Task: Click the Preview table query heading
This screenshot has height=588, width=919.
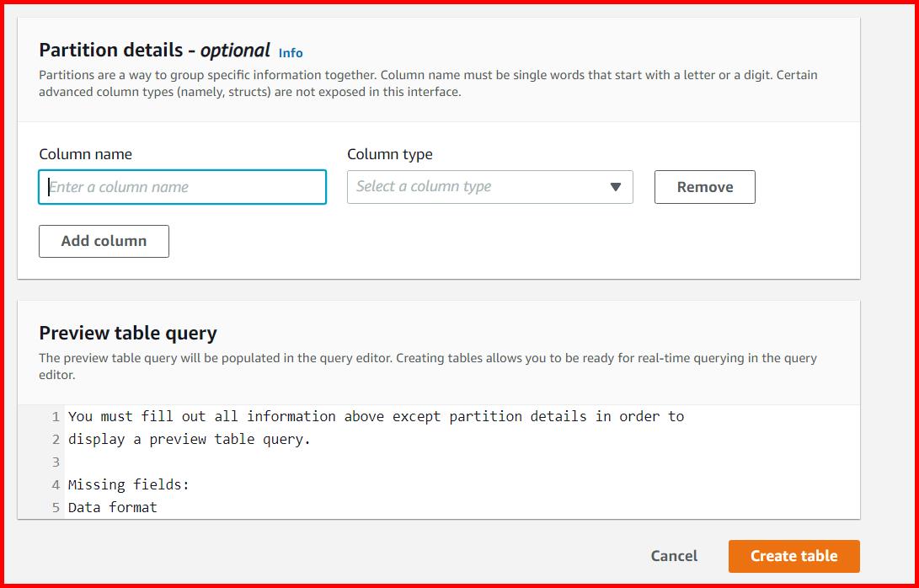Action: pyautogui.click(x=128, y=334)
